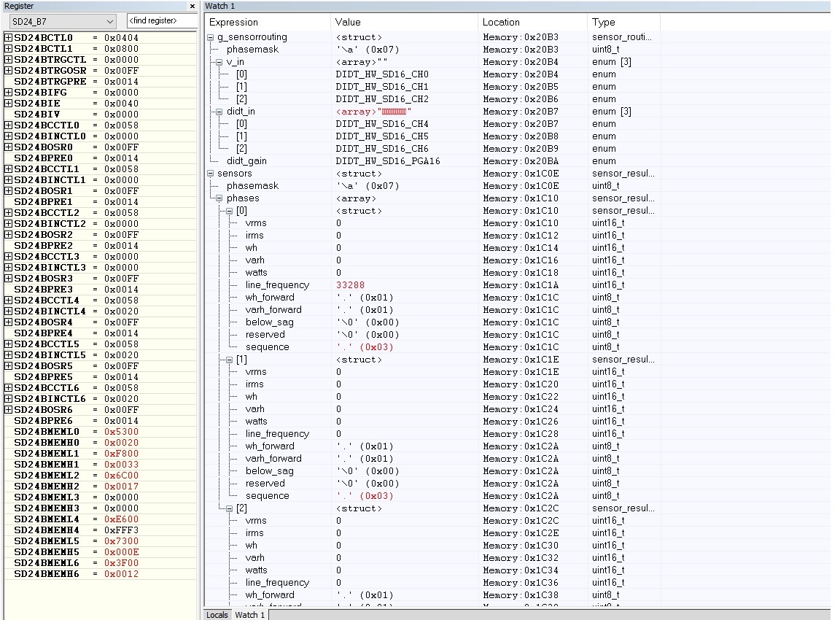Click value DIDT_HW_SD16_CH6
The height and width of the screenshot is (620, 840).
click(382, 149)
